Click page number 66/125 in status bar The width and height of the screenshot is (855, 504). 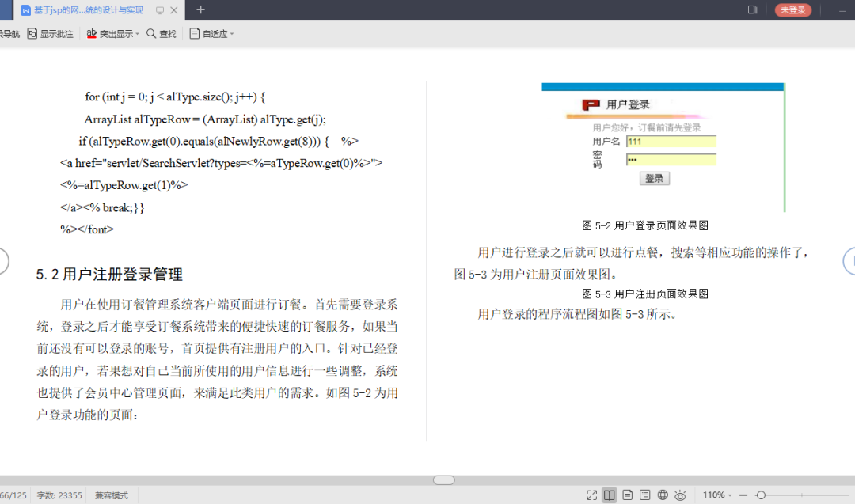13,495
